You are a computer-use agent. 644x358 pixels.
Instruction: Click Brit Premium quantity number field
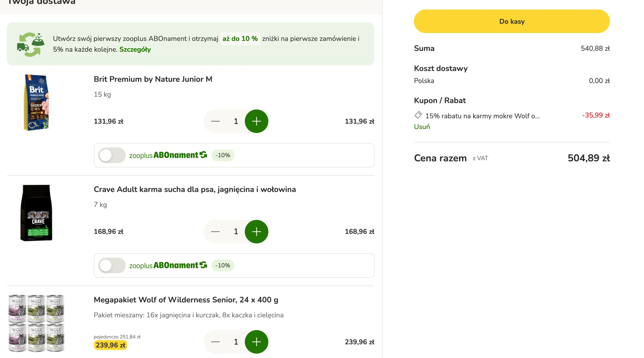tap(236, 121)
